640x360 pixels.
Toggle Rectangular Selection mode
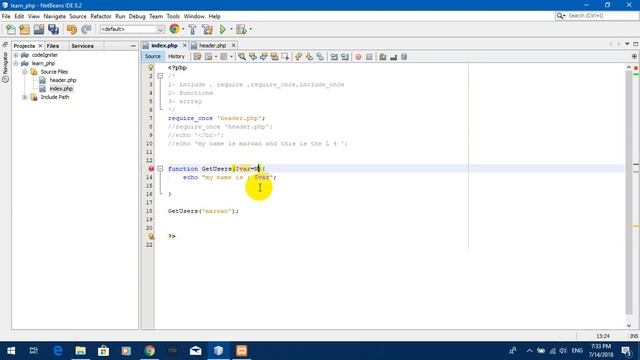[x=285, y=57]
